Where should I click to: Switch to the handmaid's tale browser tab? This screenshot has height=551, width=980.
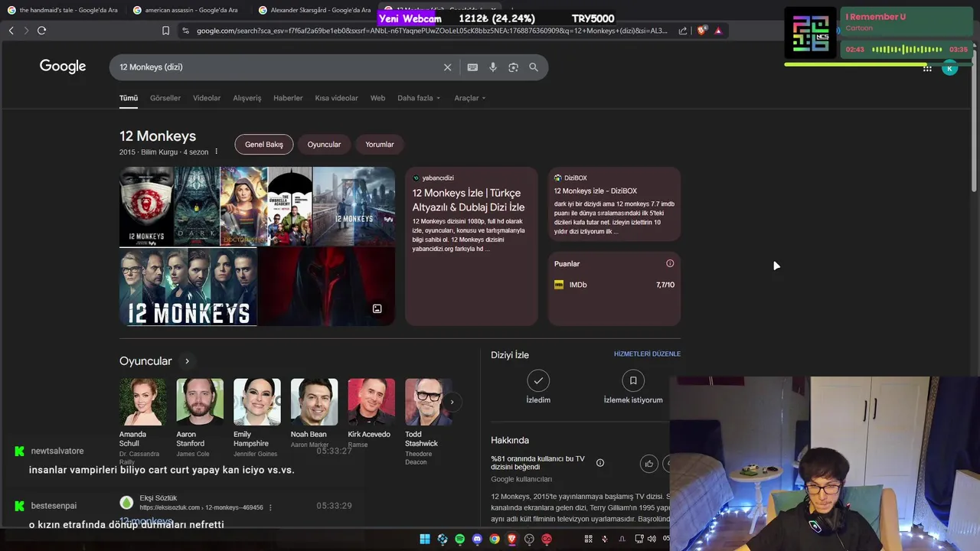[x=63, y=10]
